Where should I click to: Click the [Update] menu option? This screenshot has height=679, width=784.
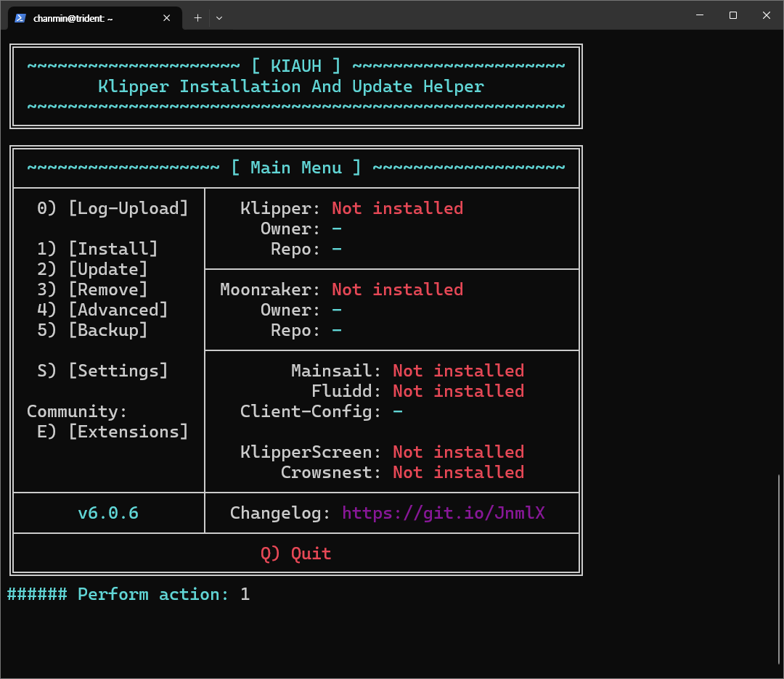[x=107, y=270]
